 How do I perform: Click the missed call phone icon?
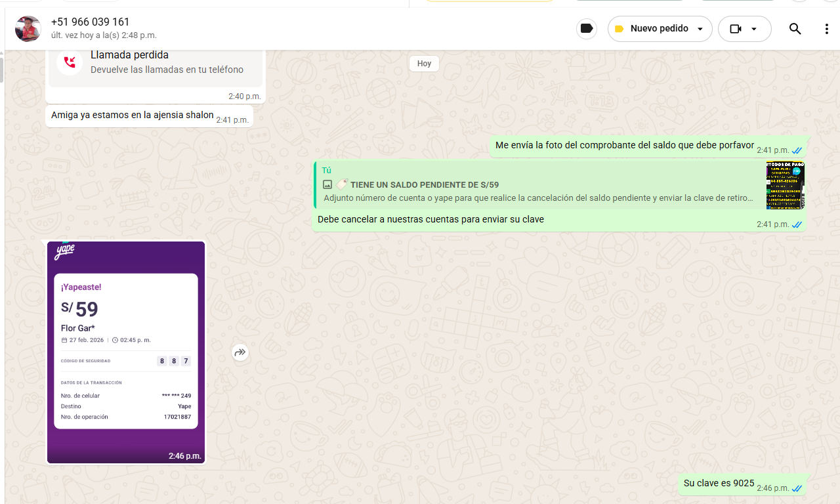(69, 62)
